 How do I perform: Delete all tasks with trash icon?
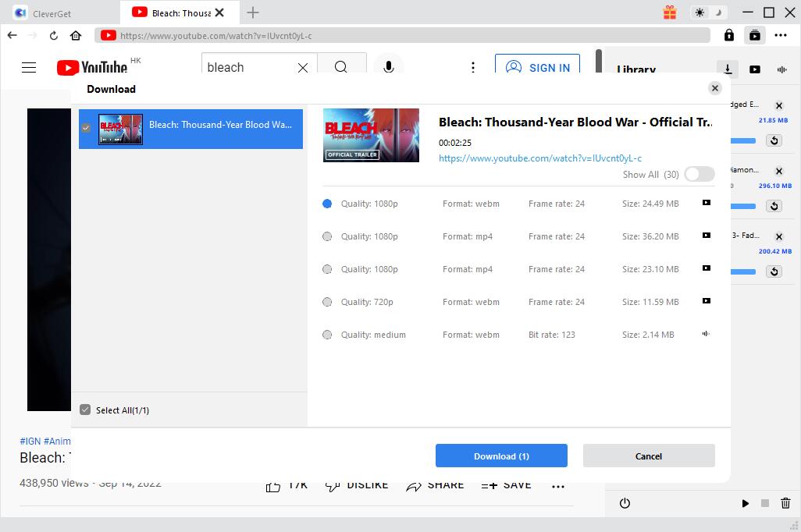point(786,503)
